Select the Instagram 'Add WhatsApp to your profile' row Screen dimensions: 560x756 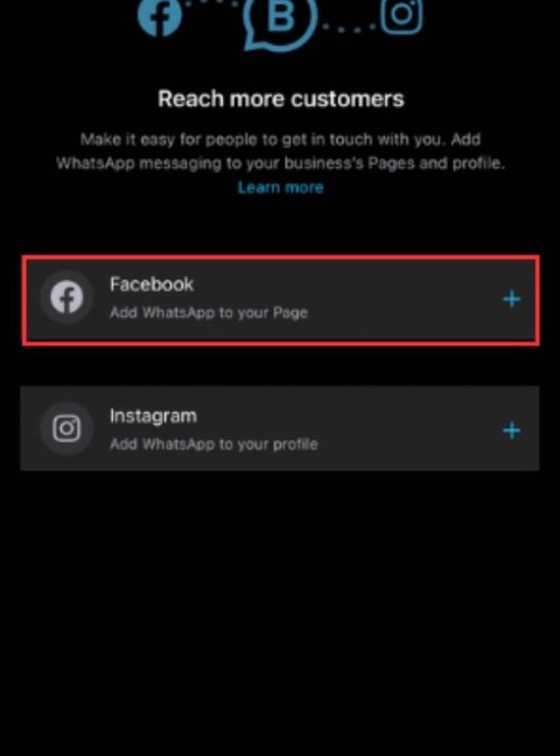[x=280, y=428]
